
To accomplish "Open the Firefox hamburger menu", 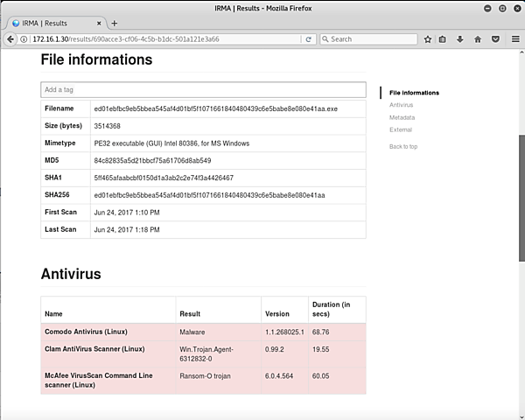I will (x=513, y=39).
